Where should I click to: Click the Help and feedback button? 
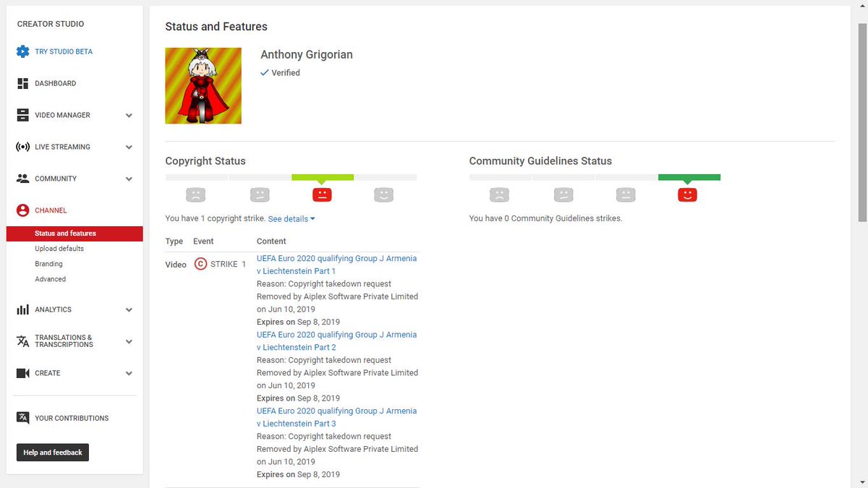pos(53,453)
